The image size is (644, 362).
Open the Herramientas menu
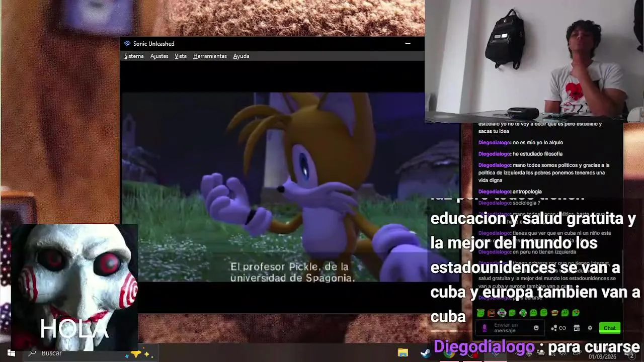click(210, 56)
